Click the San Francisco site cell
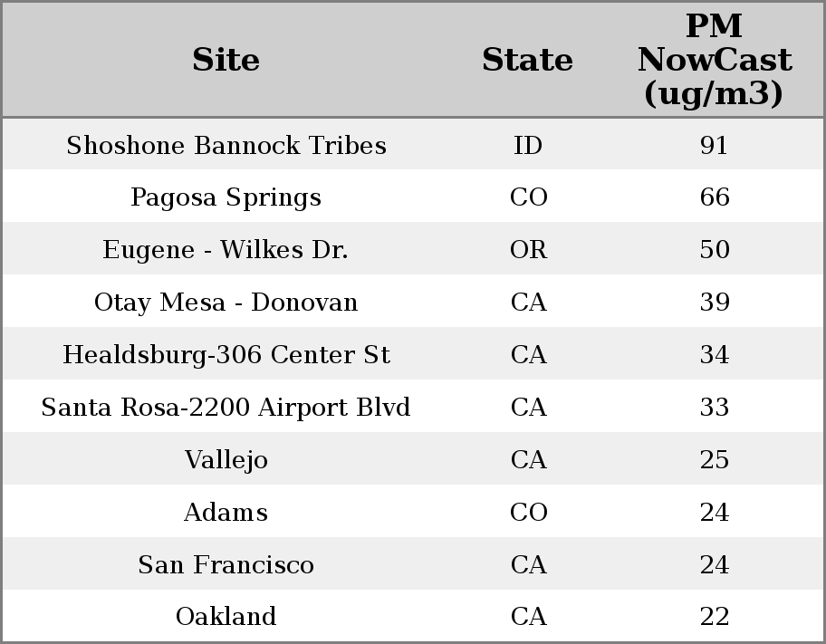The image size is (826, 644). click(226, 565)
